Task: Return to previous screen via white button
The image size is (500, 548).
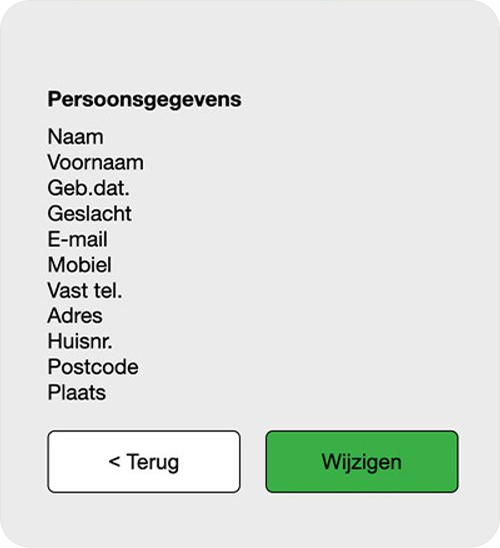Action: tap(144, 462)
